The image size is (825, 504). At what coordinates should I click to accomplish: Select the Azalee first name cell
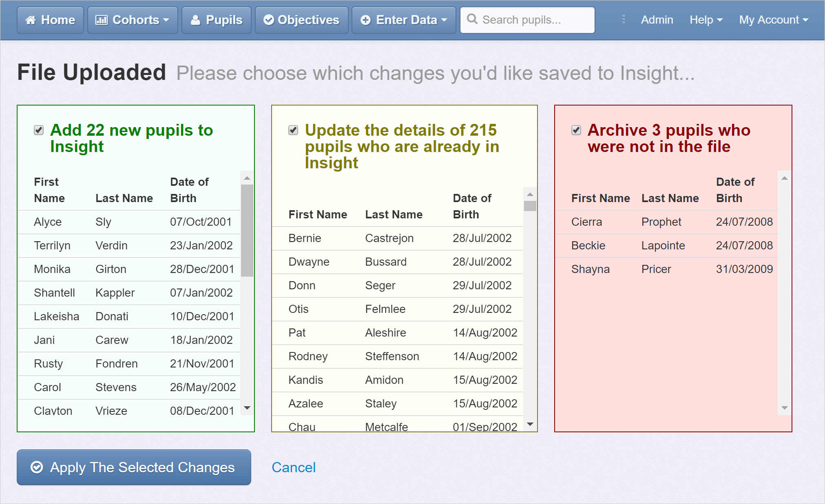[x=305, y=404]
